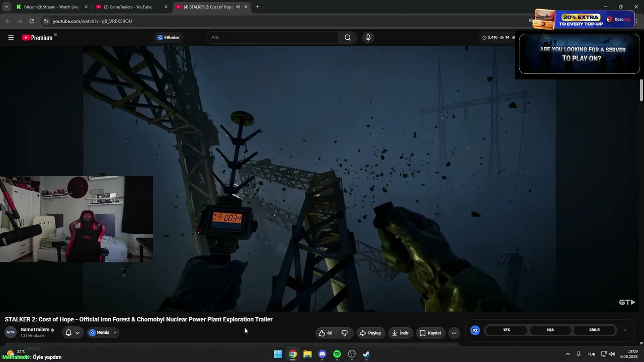
Task: Click the search magnifier button
Action: pyautogui.click(x=348, y=37)
